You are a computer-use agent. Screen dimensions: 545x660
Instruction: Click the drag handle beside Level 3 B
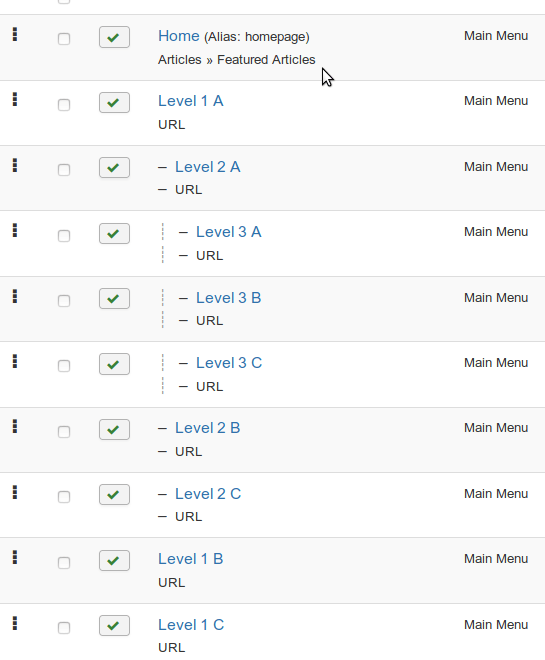click(15, 297)
